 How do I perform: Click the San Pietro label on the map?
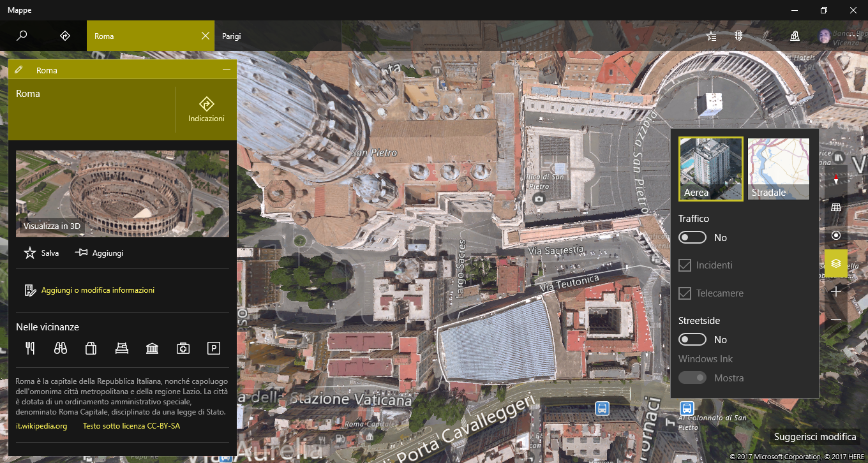[x=374, y=152]
